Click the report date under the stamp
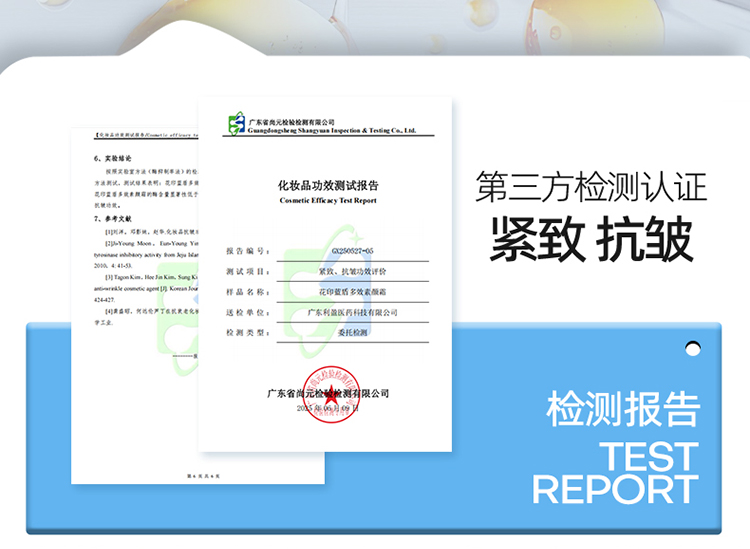Screen dimensions: 750x549 pos(328,408)
